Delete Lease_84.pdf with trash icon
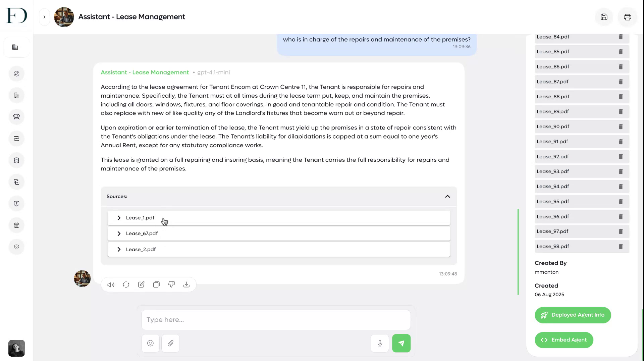Screen dimensions: 644x361 point(621,37)
